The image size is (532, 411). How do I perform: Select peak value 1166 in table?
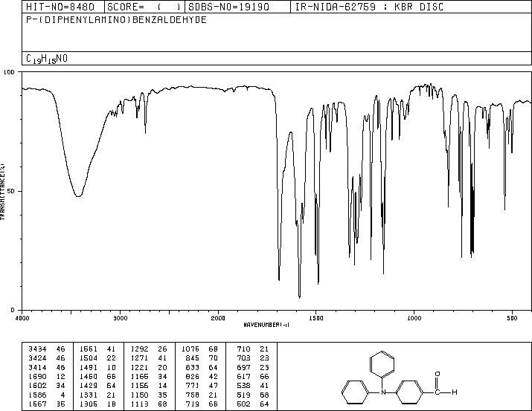139,376
